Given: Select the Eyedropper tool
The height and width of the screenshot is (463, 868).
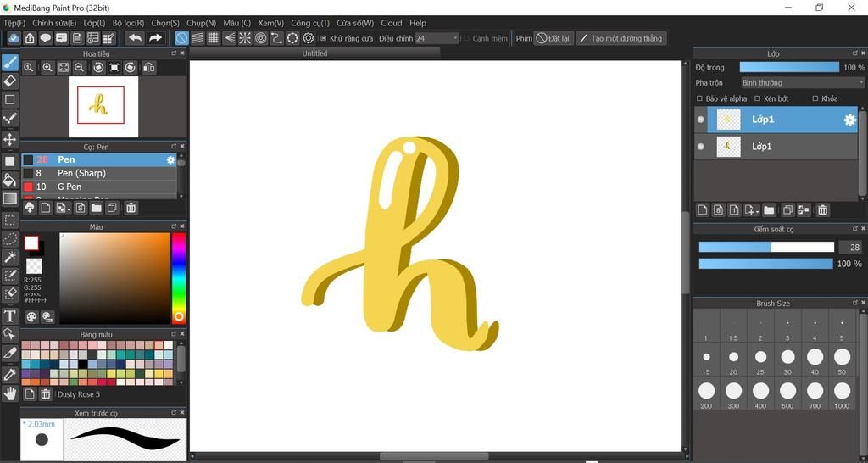Looking at the screenshot, I should pyautogui.click(x=10, y=375).
